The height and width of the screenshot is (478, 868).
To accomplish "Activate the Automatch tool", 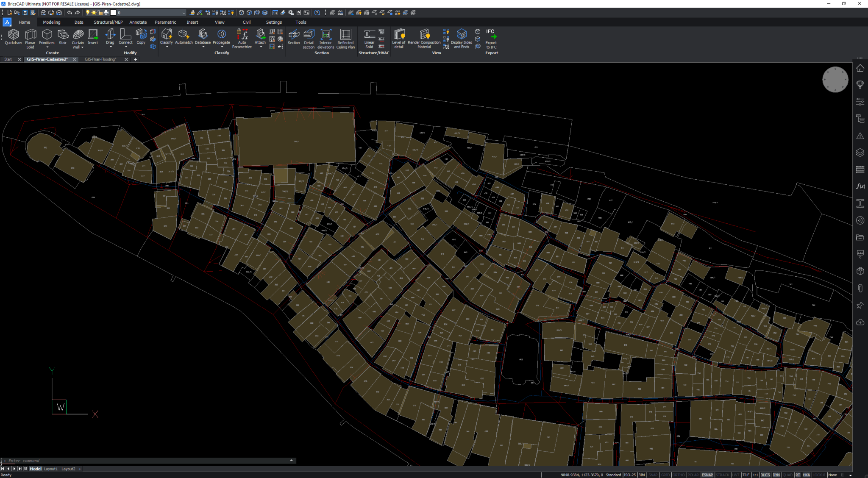I will 184,37.
